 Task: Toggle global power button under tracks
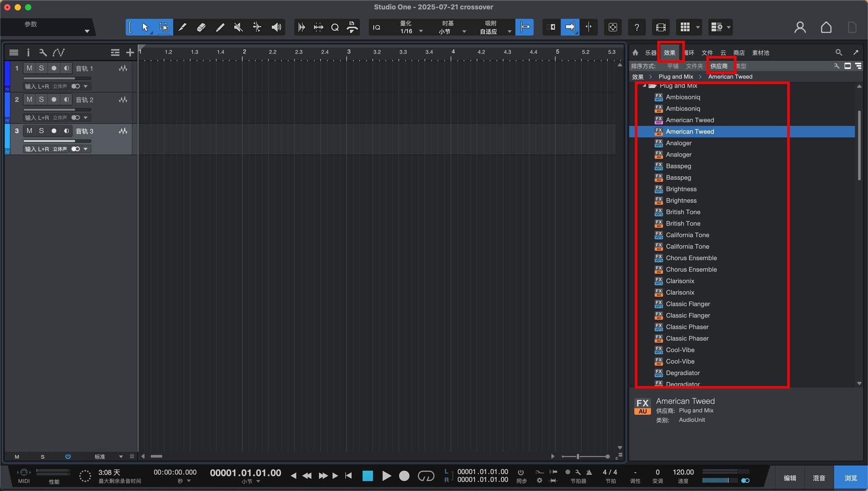[x=68, y=456]
